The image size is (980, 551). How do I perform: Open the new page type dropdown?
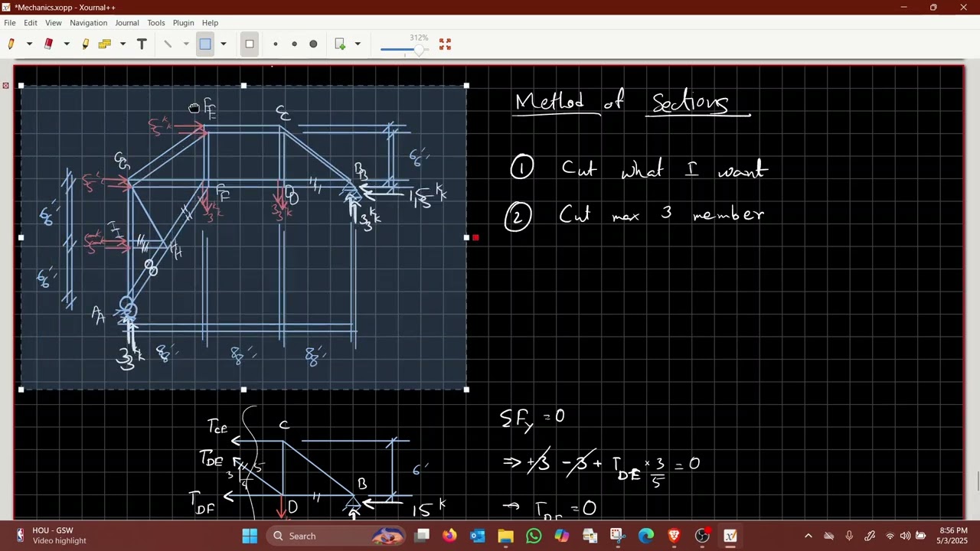pos(358,44)
